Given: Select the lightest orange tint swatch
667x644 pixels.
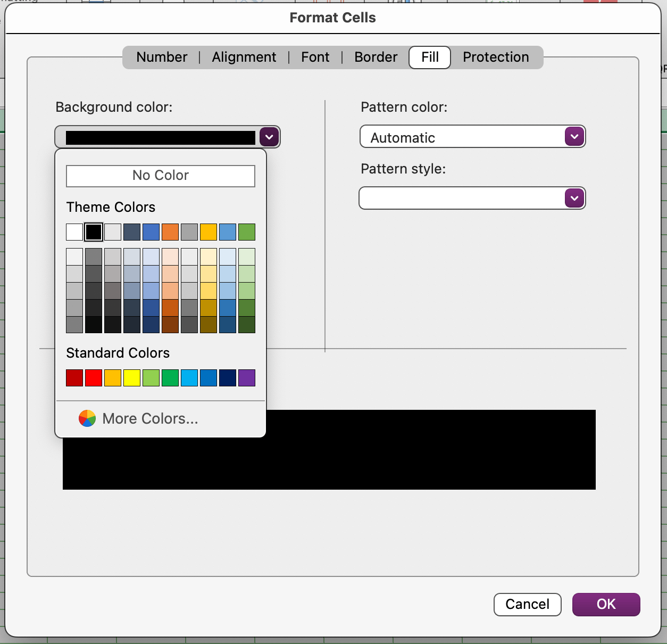Looking at the screenshot, I should tap(170, 257).
